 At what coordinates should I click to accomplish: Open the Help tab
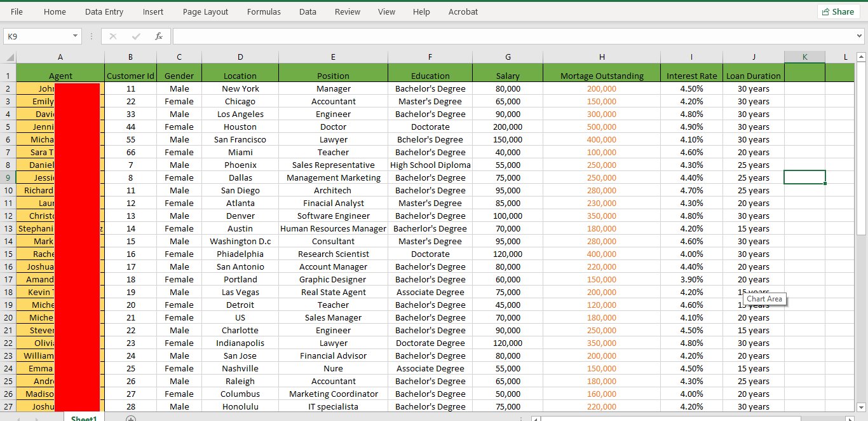pos(421,11)
